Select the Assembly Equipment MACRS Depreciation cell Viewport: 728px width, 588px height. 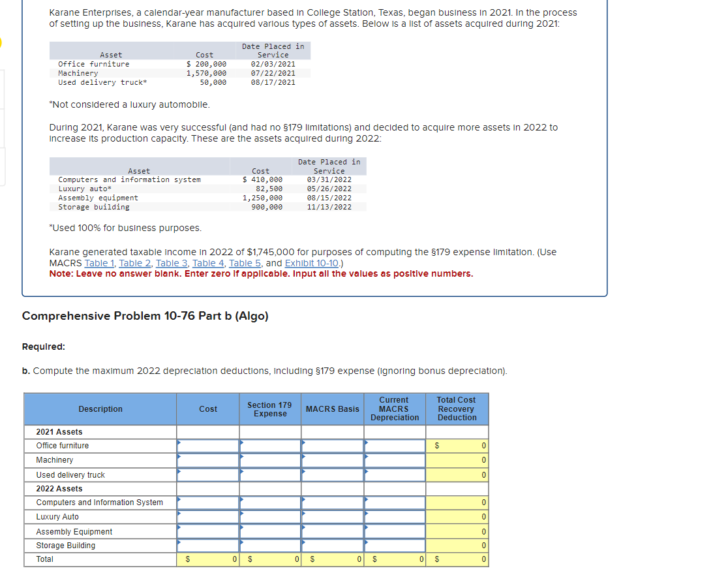(395, 531)
